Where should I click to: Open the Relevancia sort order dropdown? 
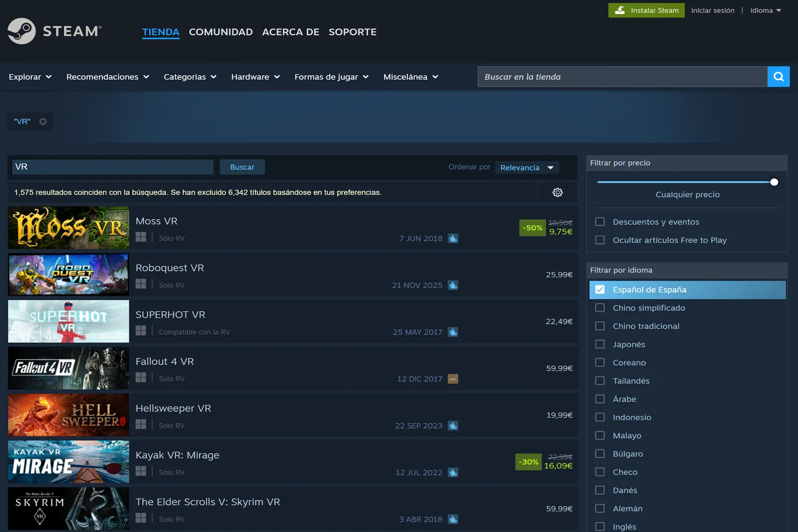(527, 167)
